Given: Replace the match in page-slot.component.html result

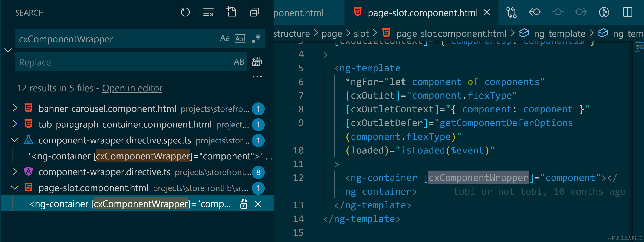Looking at the screenshot, I should point(243,204).
